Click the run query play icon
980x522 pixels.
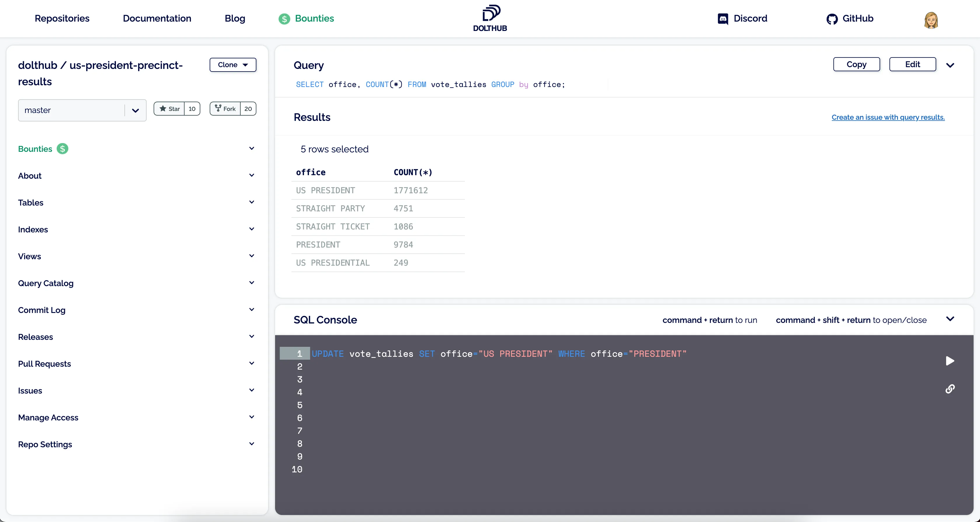click(x=950, y=361)
